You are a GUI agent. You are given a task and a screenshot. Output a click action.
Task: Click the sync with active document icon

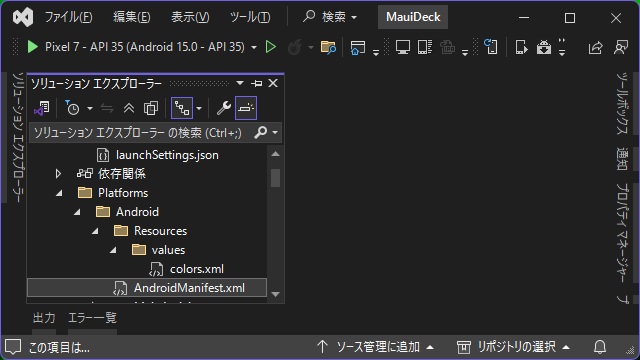pyautogui.click(x=107, y=108)
